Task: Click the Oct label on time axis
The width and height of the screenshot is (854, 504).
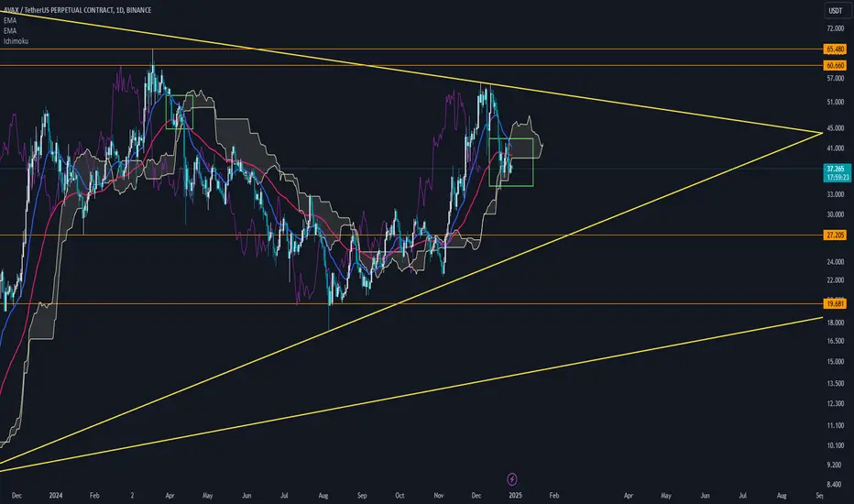Action: (400, 496)
